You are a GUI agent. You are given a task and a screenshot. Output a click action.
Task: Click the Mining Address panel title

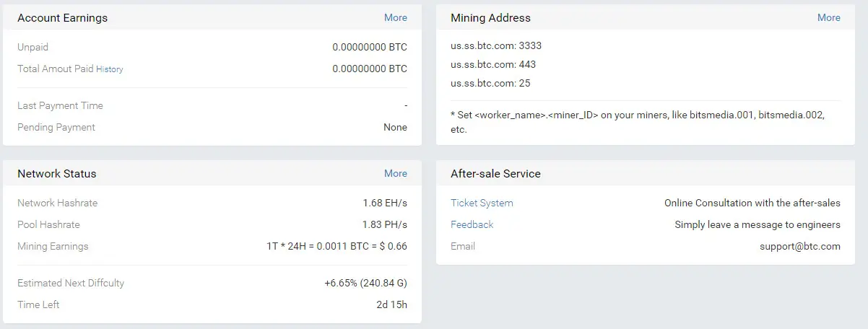pos(490,18)
